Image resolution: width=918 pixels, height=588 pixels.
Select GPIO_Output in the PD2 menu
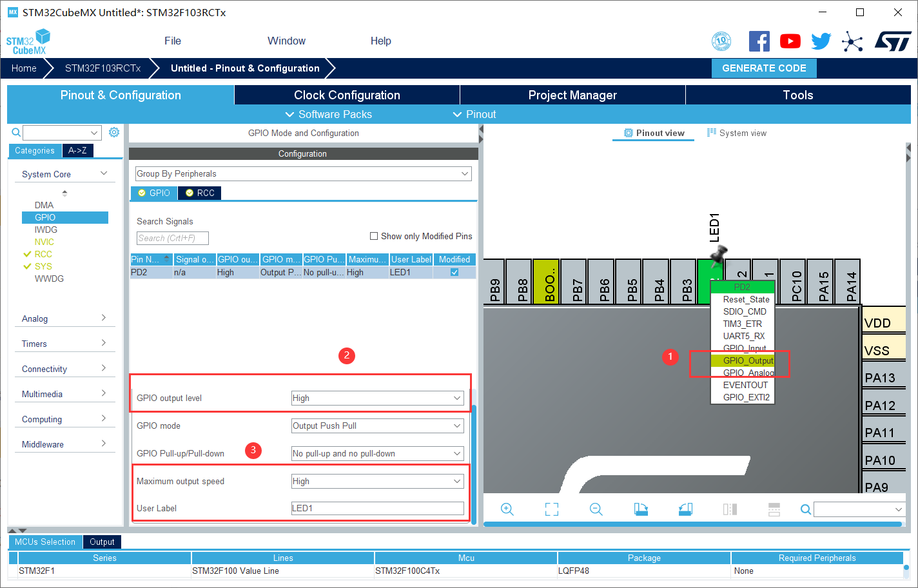742,360
